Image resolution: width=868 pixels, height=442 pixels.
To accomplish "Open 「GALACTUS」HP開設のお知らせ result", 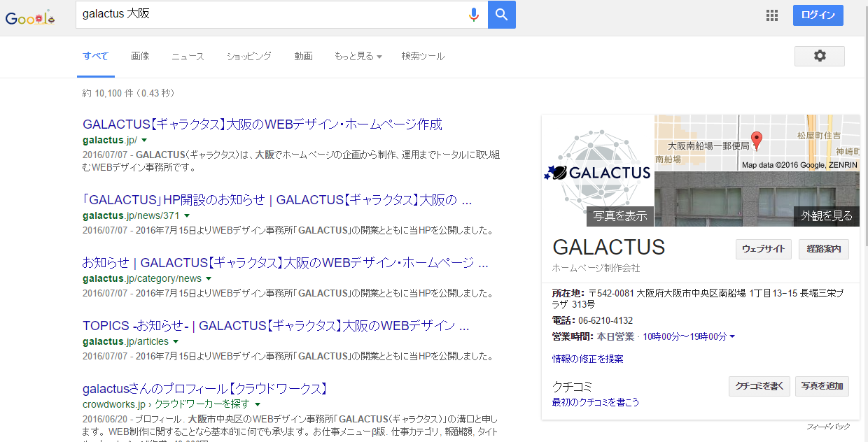I will coord(277,200).
